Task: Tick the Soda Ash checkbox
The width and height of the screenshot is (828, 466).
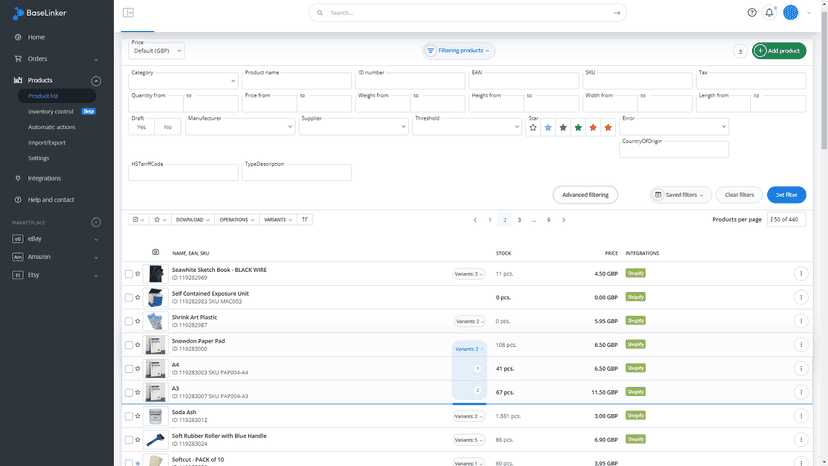Action: tap(129, 416)
